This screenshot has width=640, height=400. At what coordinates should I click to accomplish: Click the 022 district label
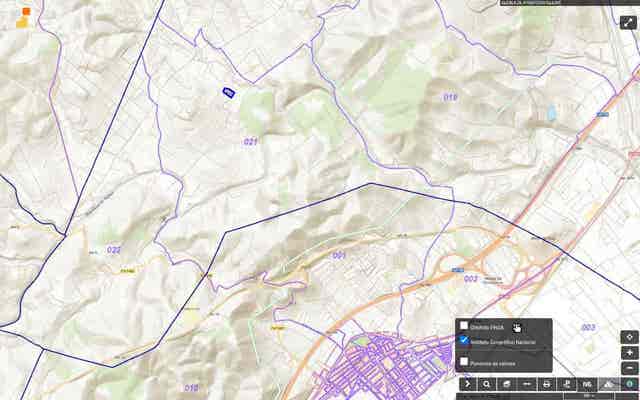click(114, 250)
